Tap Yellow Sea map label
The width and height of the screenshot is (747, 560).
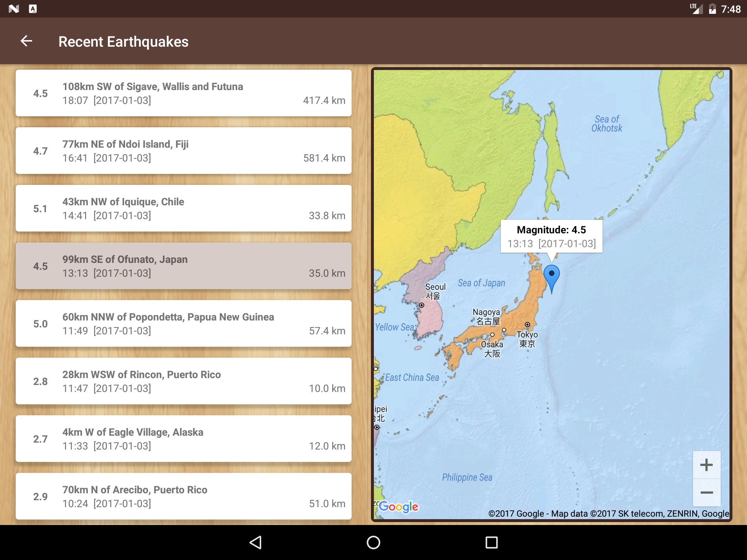point(395,327)
